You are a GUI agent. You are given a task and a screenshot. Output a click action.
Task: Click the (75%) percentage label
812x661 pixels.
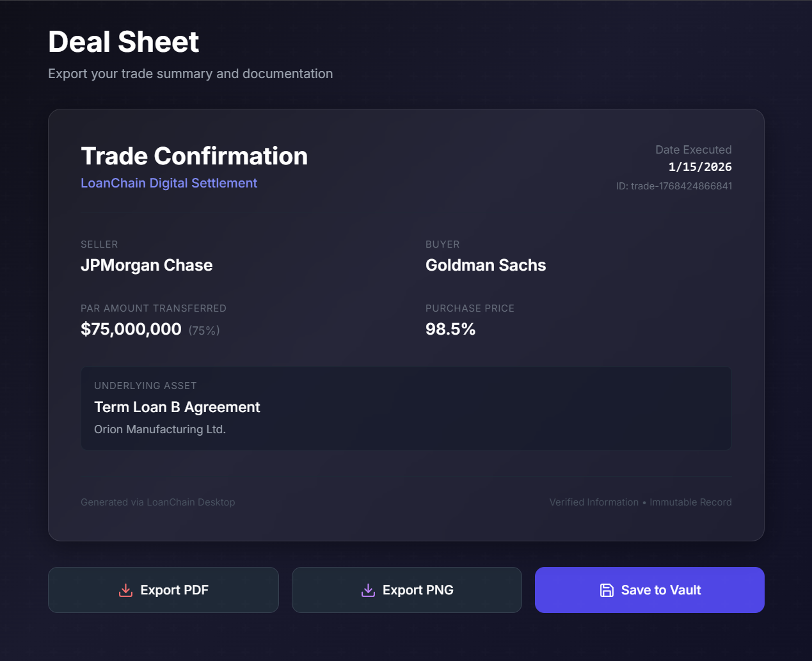pos(204,330)
